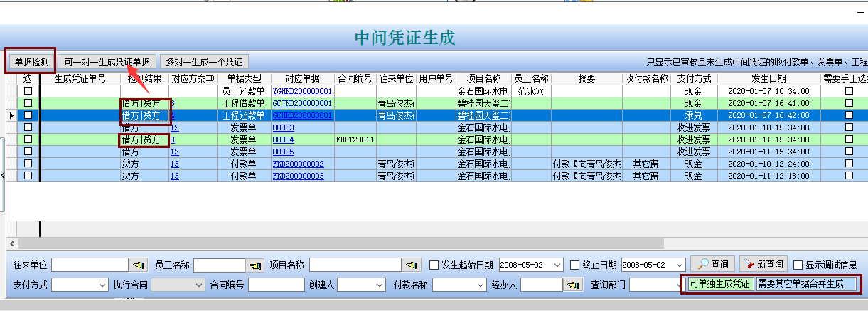This screenshot has height=311, width=868.
Task: Open plan ID 12 in row 00003
Action: (x=175, y=127)
